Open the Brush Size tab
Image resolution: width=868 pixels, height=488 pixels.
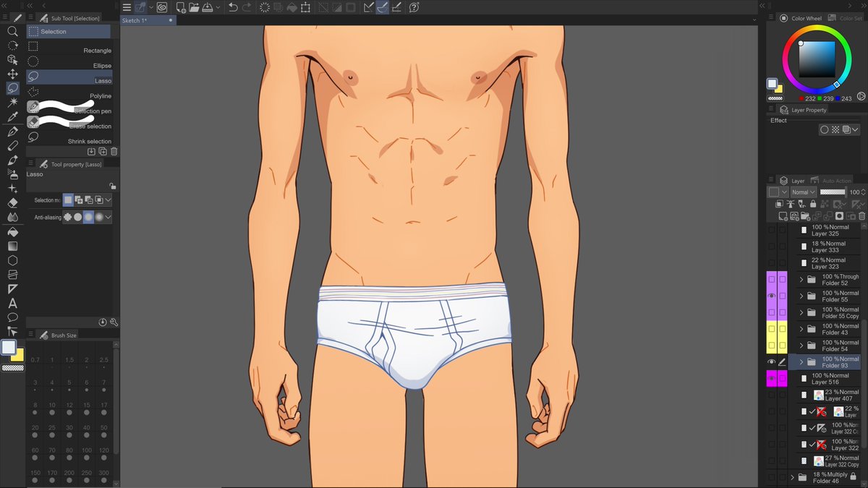point(58,335)
